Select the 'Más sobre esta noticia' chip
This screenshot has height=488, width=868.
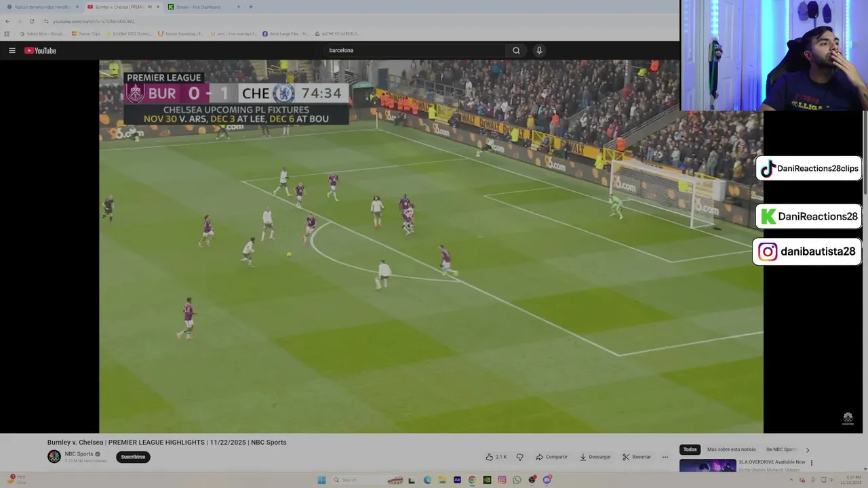(731, 449)
